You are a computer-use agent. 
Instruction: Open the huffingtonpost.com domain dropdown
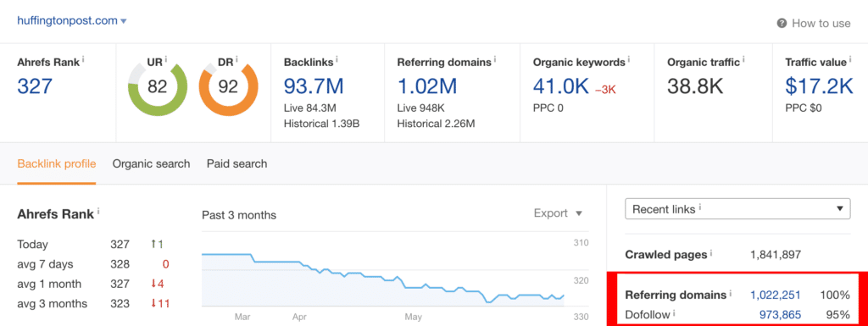72,21
